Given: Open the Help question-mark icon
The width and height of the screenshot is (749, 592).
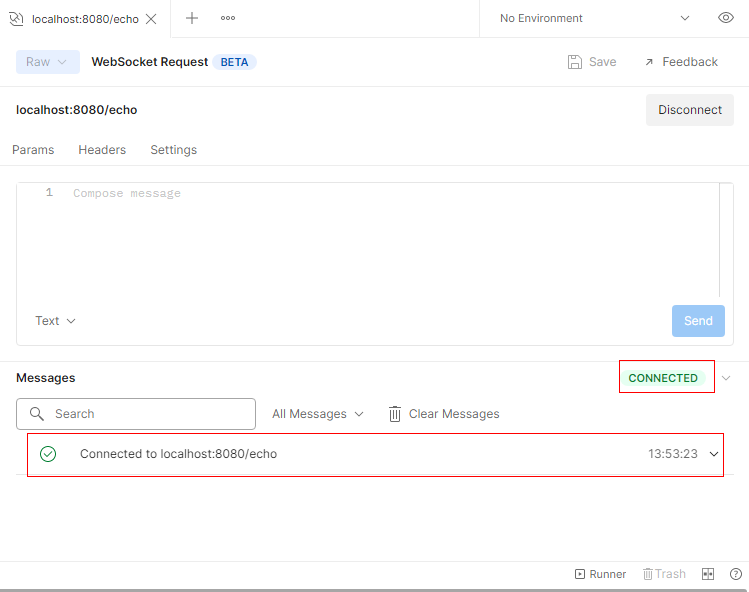Looking at the screenshot, I should tap(736, 574).
